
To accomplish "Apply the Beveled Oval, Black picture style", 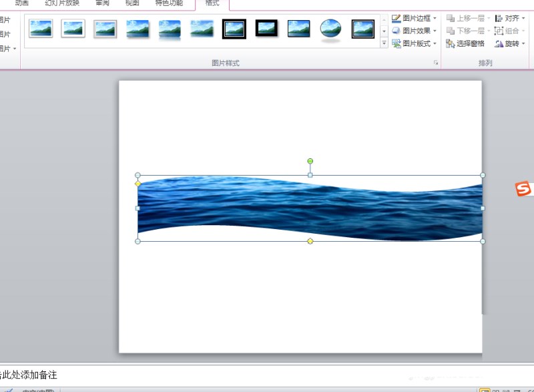I will click(330, 29).
